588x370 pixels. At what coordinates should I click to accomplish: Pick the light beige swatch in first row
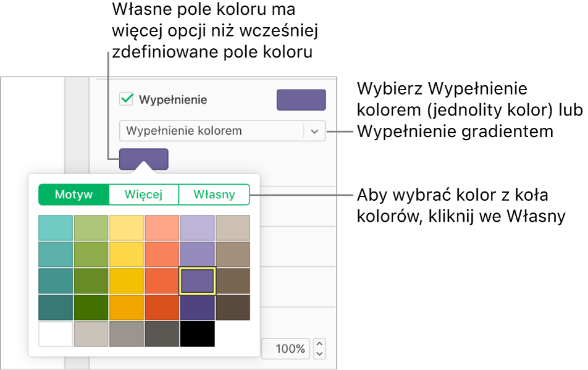[x=233, y=228]
